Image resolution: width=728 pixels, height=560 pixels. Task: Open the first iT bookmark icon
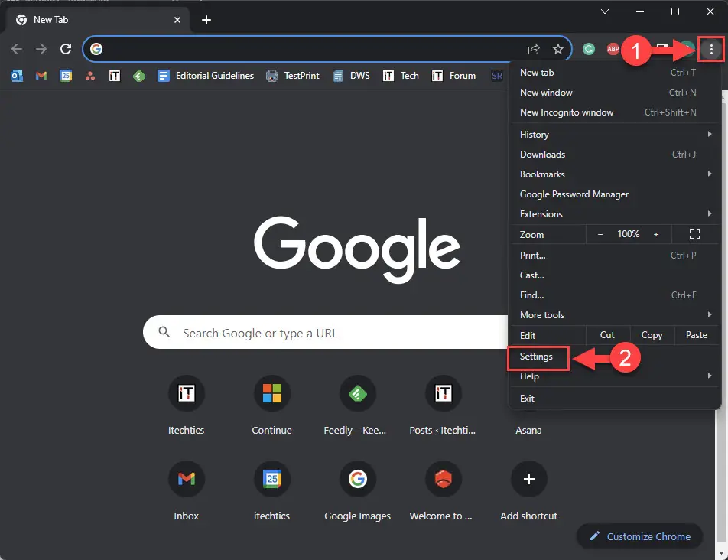(x=115, y=75)
